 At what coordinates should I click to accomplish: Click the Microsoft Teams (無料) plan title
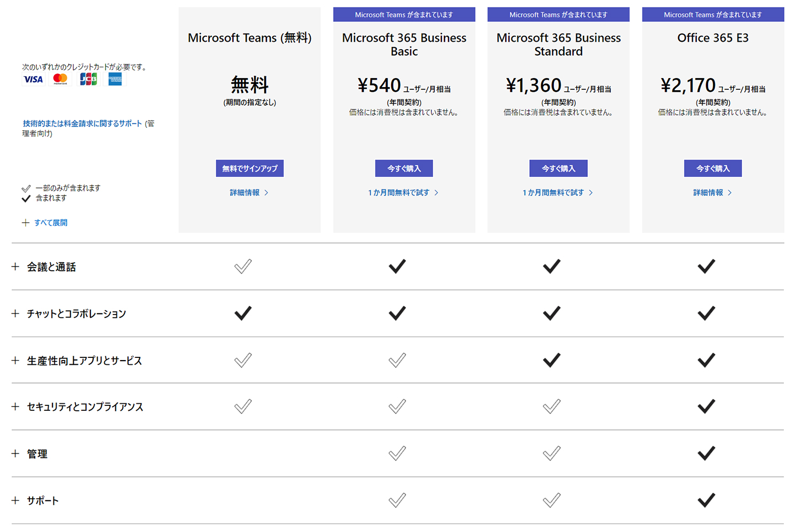pyautogui.click(x=250, y=38)
